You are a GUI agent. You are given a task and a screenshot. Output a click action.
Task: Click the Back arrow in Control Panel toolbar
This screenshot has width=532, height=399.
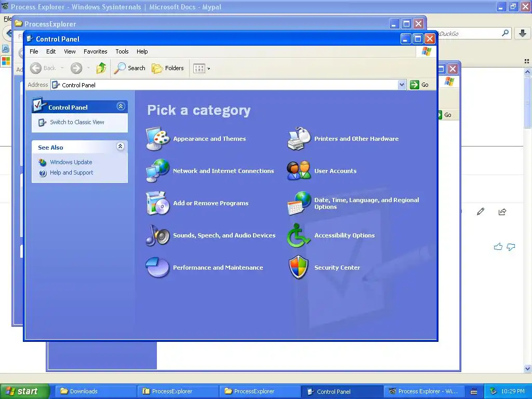point(36,68)
